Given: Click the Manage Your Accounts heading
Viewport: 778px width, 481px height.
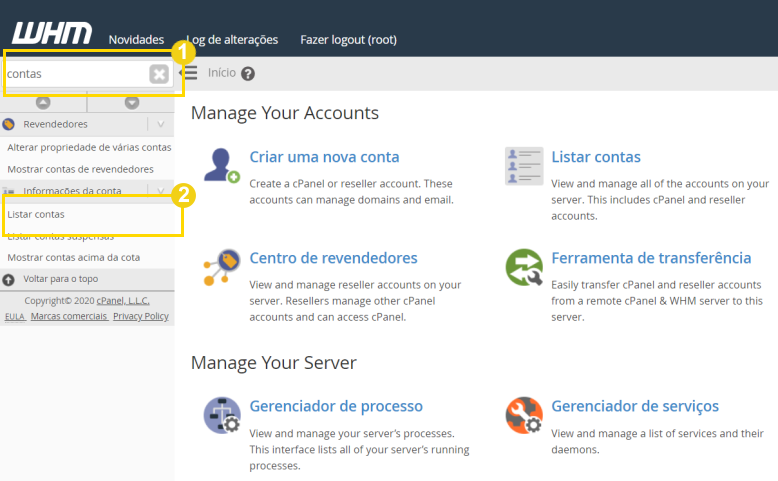Looking at the screenshot, I should pos(285,113).
